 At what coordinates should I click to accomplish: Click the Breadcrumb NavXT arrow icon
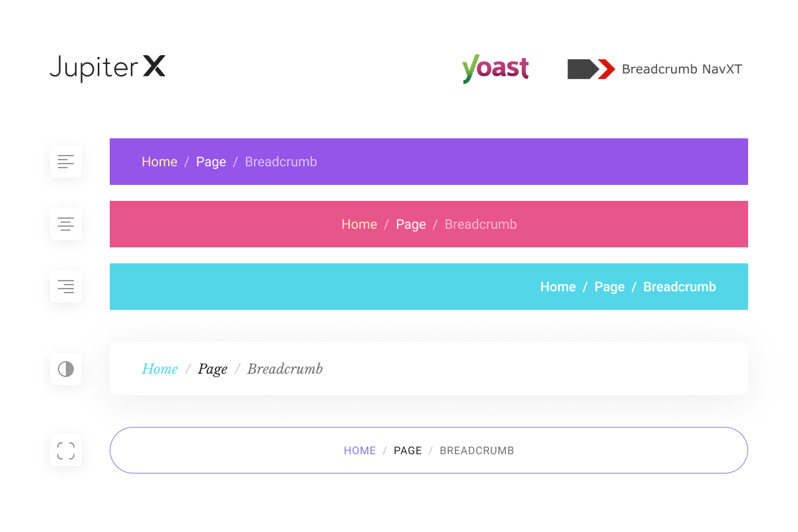[591, 69]
